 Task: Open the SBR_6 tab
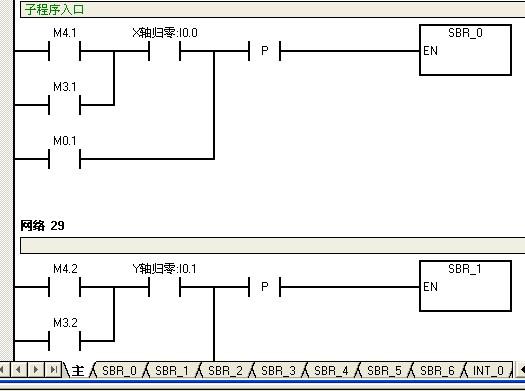pos(437,371)
